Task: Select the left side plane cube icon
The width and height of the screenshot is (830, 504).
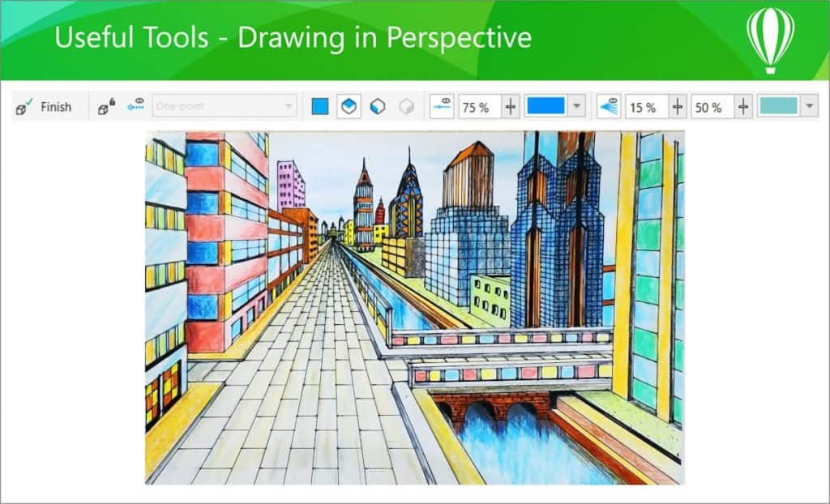Action: pos(378,106)
